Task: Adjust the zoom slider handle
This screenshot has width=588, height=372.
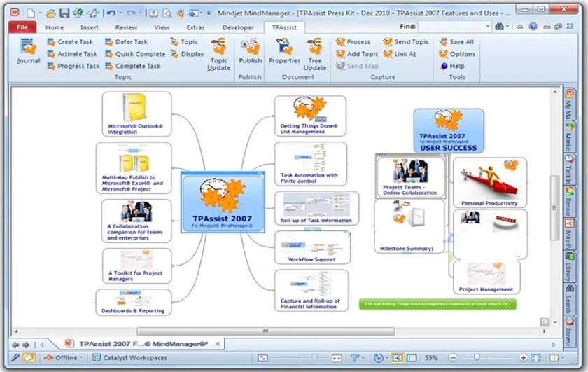Action: point(476,357)
